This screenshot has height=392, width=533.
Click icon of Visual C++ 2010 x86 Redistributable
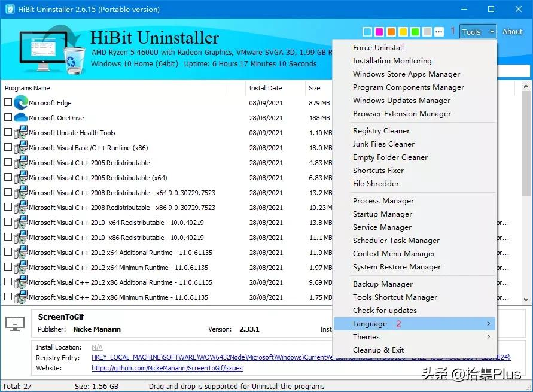pos(21,238)
